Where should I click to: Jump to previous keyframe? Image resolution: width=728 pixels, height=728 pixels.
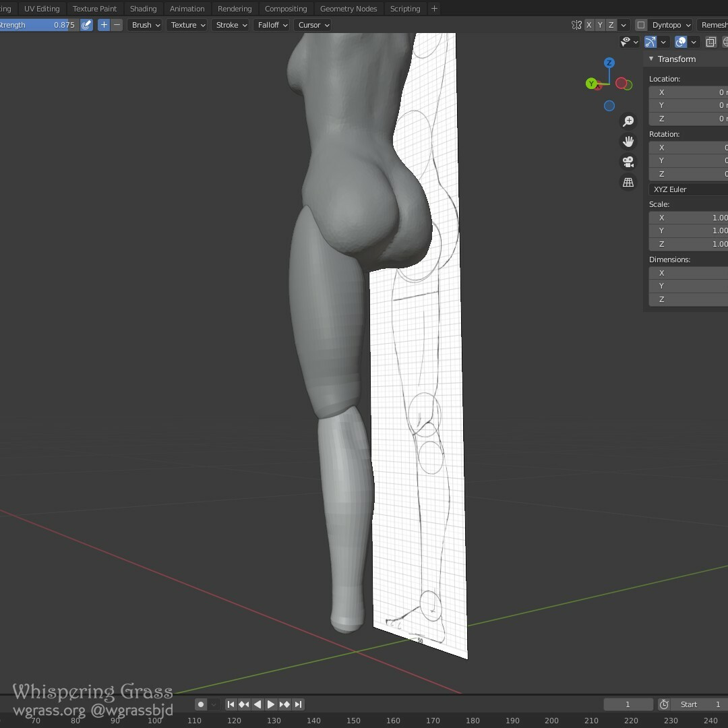(244, 704)
